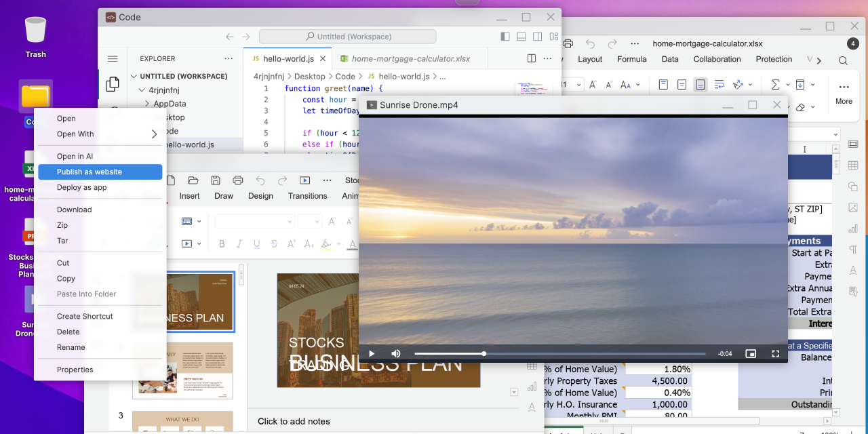Play the Sunrise Drone video
Image resolution: width=868 pixels, height=434 pixels.
tap(372, 353)
